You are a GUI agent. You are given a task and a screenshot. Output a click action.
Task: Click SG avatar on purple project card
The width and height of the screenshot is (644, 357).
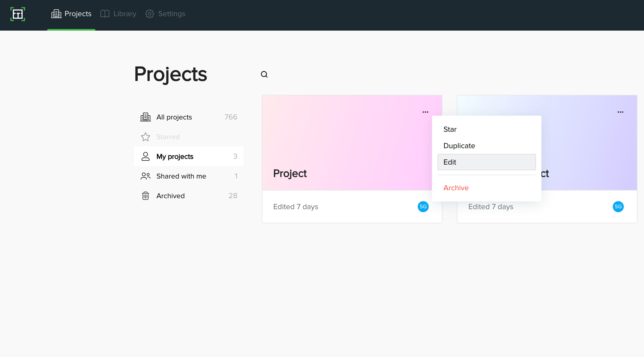[x=618, y=207]
